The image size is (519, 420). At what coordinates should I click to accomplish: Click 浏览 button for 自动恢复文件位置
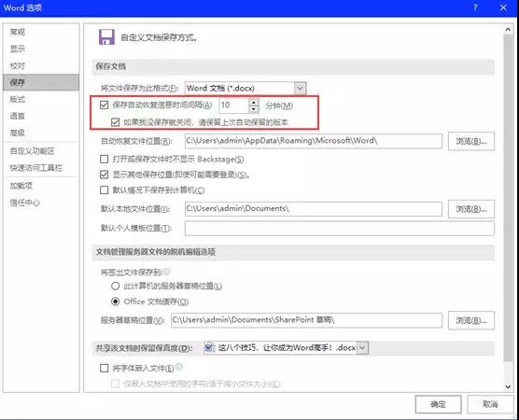tap(471, 141)
